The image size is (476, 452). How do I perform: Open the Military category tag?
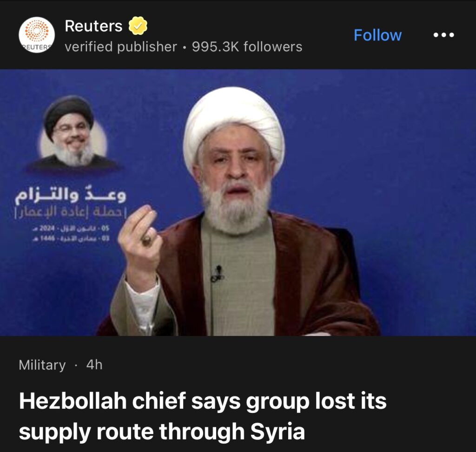tap(42, 365)
